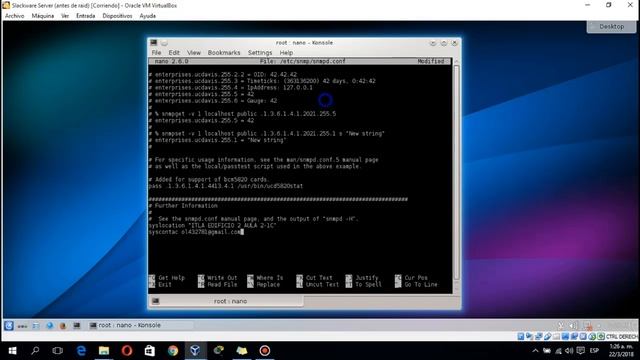Open VirtualBox Archivo menu
Image resolution: width=640 pixels, height=360 pixels.
[15, 16]
